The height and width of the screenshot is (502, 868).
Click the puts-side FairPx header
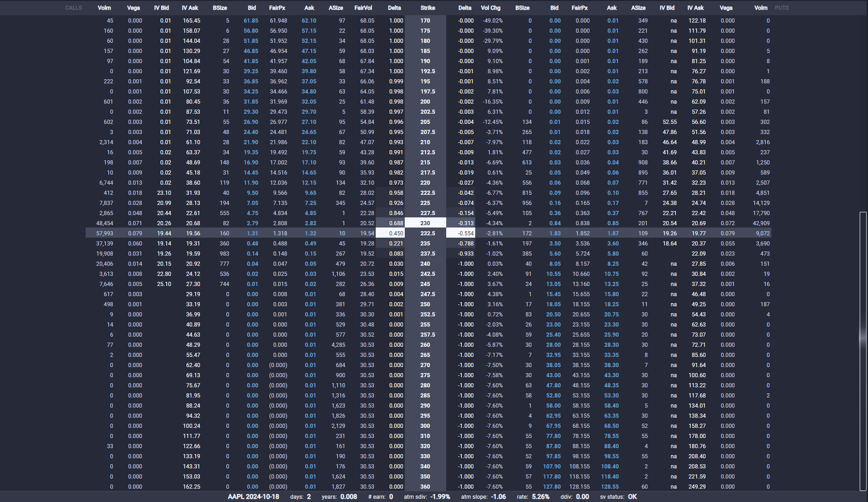pyautogui.click(x=579, y=8)
